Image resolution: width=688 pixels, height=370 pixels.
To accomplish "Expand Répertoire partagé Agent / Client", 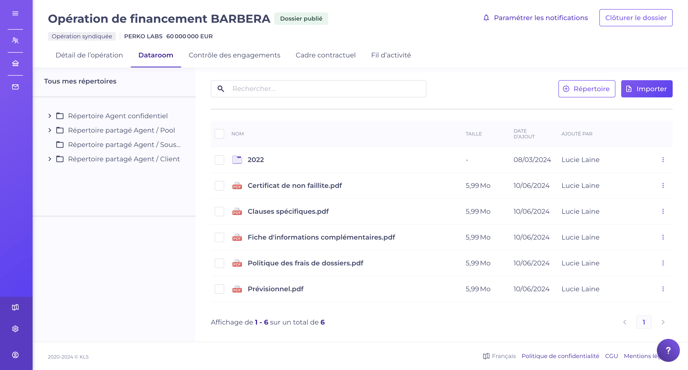I will point(50,159).
